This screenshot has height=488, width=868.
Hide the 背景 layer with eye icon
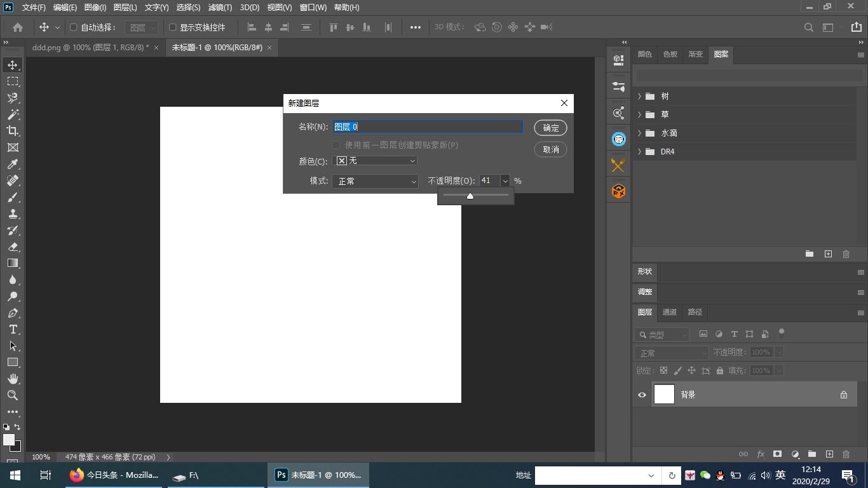[642, 395]
